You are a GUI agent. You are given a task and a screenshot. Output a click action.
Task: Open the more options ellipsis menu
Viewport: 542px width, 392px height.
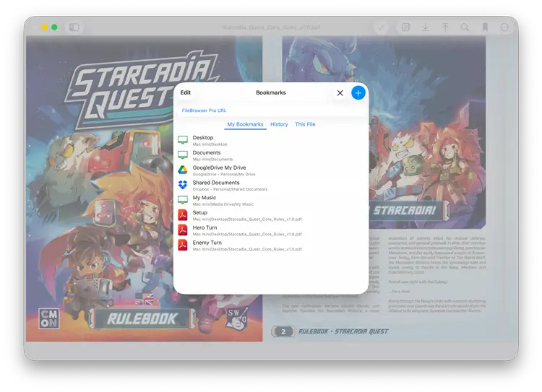[504, 27]
